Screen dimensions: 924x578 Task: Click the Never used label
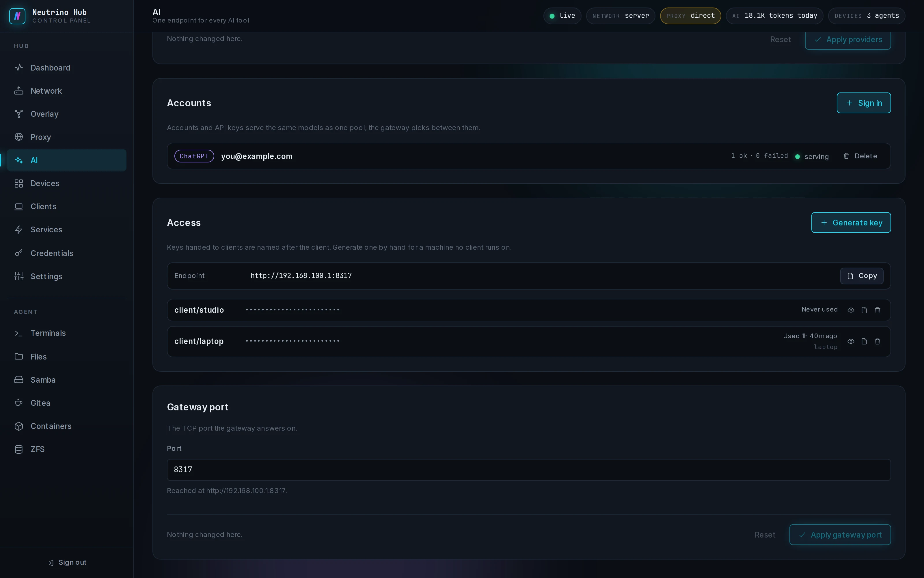(819, 309)
